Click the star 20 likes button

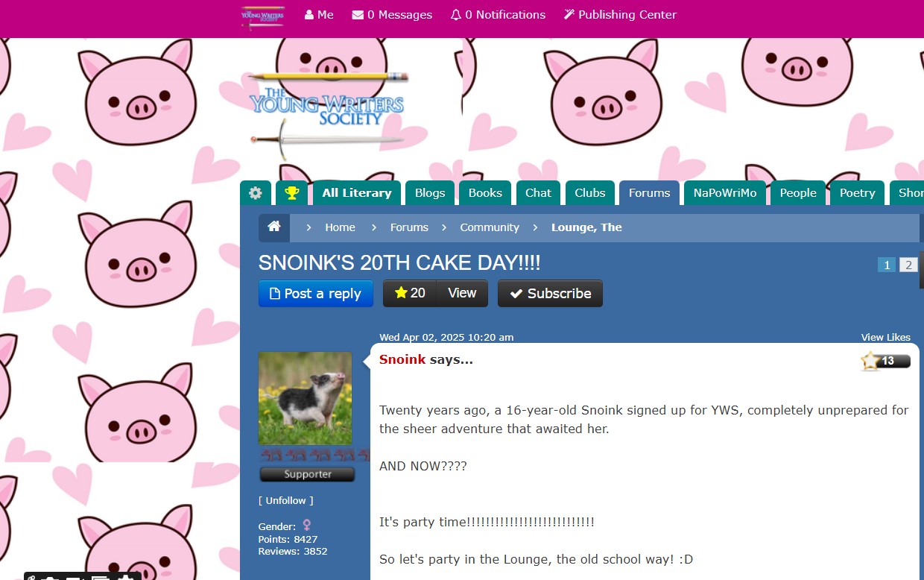(x=410, y=294)
